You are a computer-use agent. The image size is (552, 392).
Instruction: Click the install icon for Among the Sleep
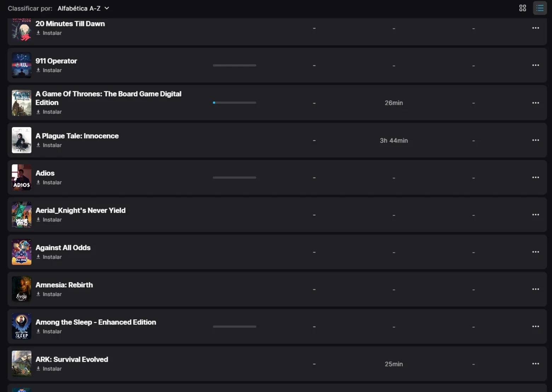(x=38, y=332)
